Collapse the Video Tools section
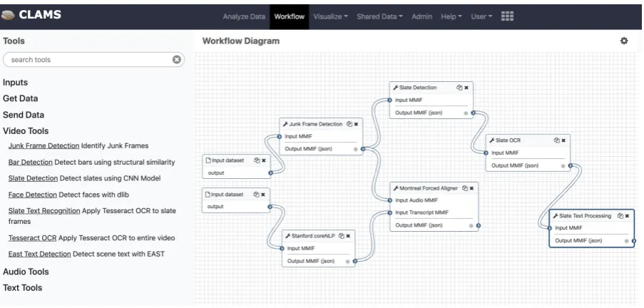644x308 pixels. (26, 131)
